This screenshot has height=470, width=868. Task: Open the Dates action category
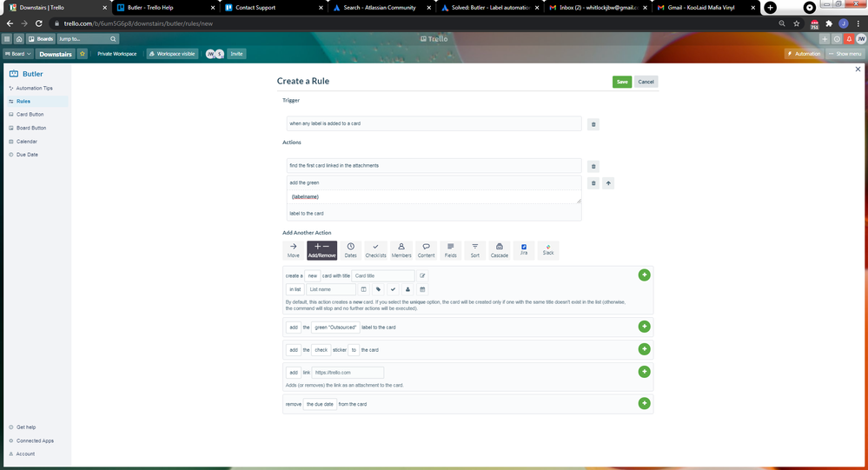pos(350,250)
